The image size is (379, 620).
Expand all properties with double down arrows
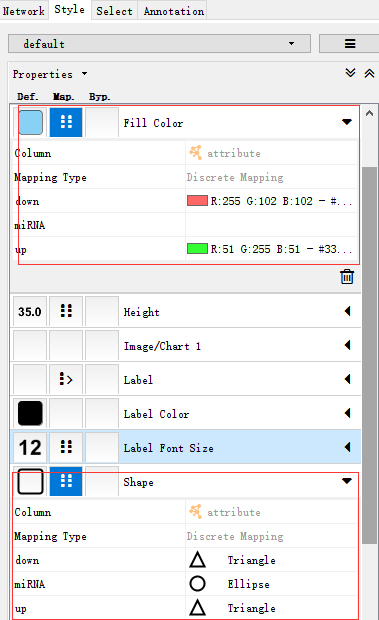tap(350, 73)
